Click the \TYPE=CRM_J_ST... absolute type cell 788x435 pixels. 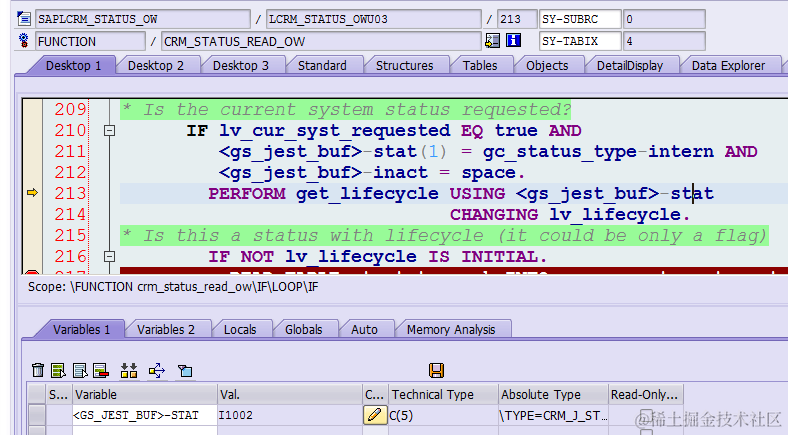pyautogui.click(x=553, y=415)
